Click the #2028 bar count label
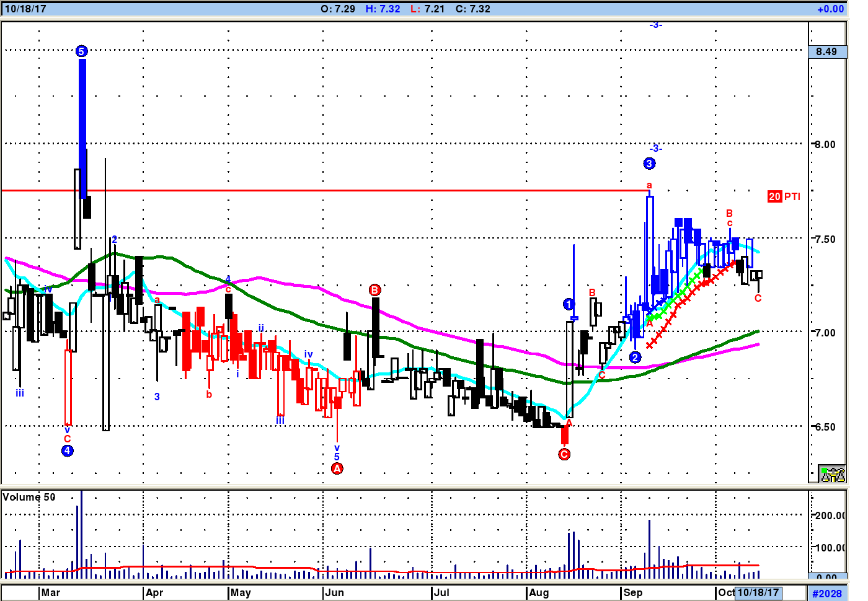Image resolution: width=868 pixels, height=601 pixels. tap(827, 594)
